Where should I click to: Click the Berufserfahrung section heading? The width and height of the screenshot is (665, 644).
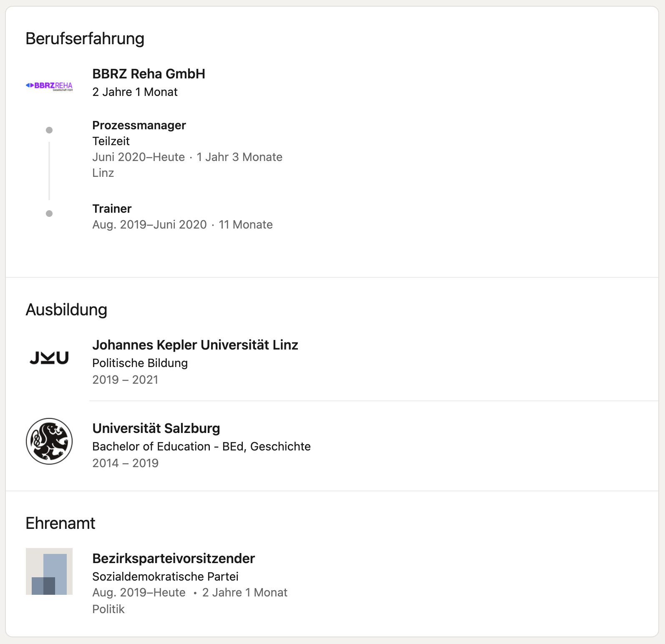(x=85, y=38)
